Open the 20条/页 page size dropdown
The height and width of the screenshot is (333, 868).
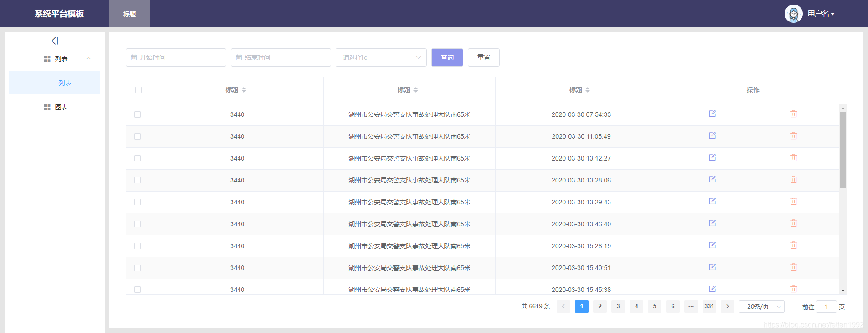pyautogui.click(x=762, y=307)
